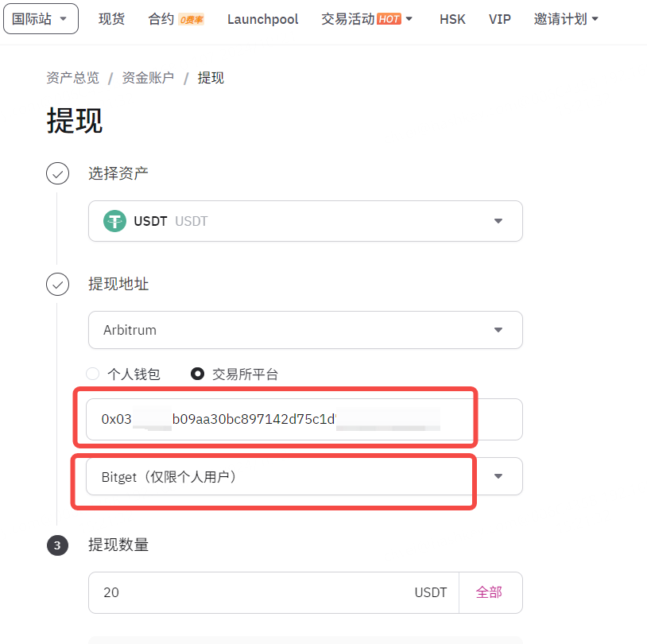
Task: Select the 交易所平台 radio option
Action: coord(197,374)
